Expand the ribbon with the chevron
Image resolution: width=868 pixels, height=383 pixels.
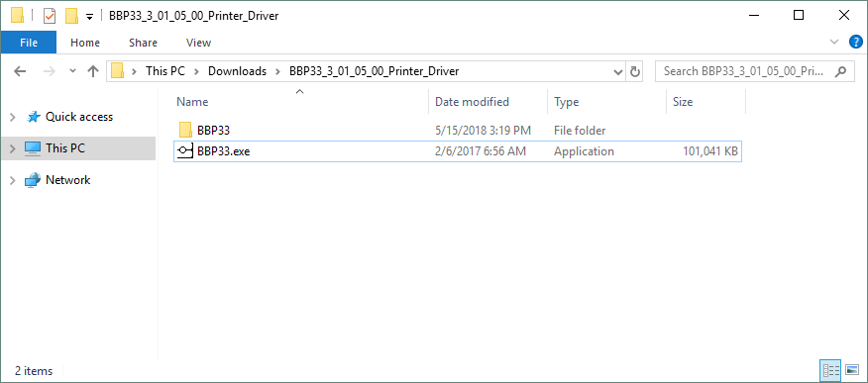coord(834,42)
